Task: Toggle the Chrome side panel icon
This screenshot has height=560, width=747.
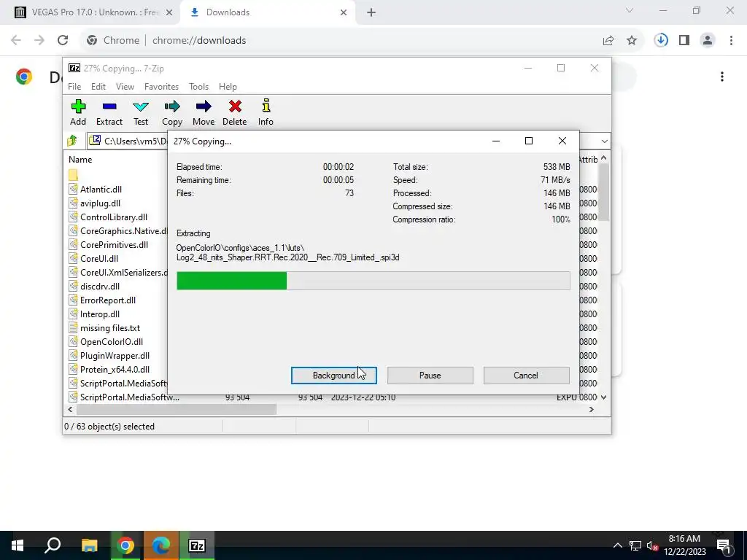Action: [684, 40]
